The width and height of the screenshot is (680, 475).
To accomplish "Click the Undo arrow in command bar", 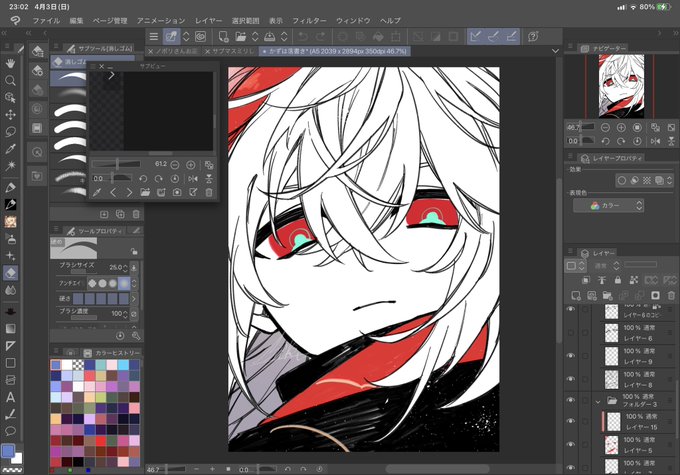I will coord(303,37).
